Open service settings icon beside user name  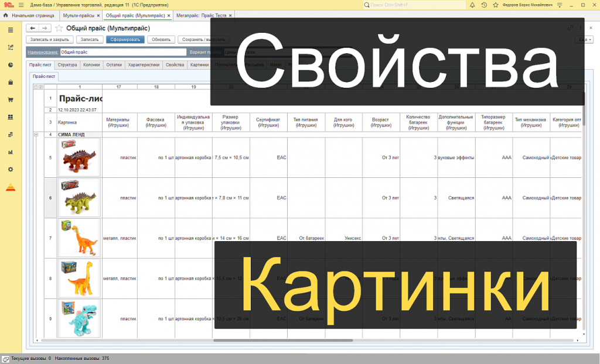pyautogui.click(x=560, y=5)
